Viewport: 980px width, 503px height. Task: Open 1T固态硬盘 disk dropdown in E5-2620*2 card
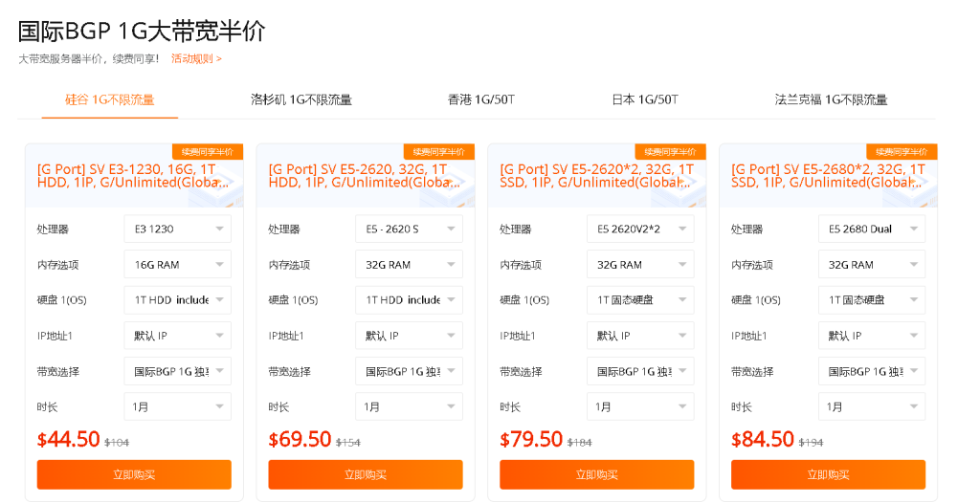point(640,300)
